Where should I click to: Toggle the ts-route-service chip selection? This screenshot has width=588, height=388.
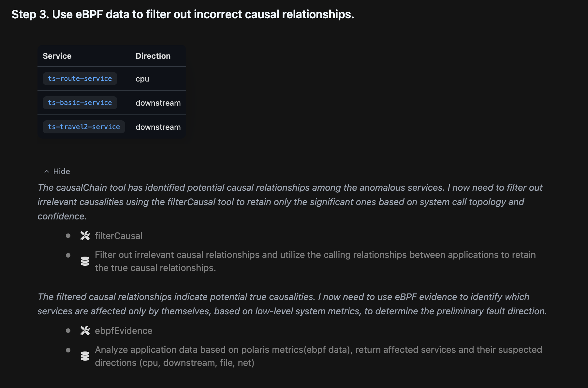click(x=80, y=78)
